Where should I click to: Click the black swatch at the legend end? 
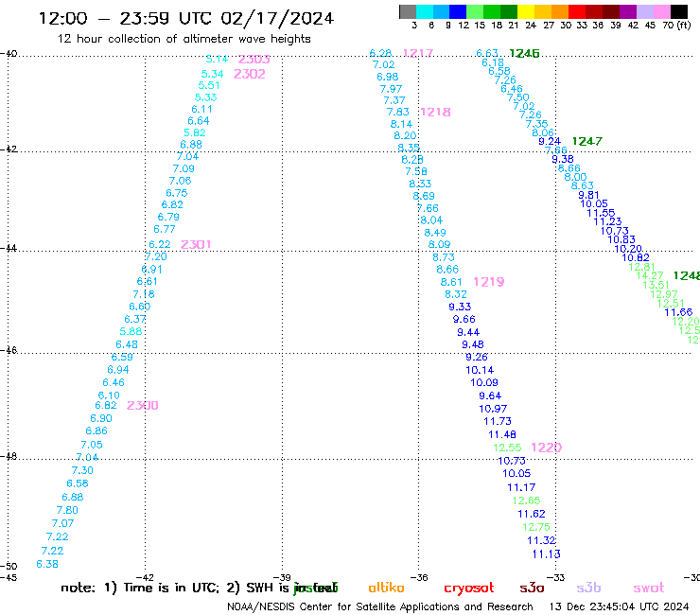(x=679, y=11)
